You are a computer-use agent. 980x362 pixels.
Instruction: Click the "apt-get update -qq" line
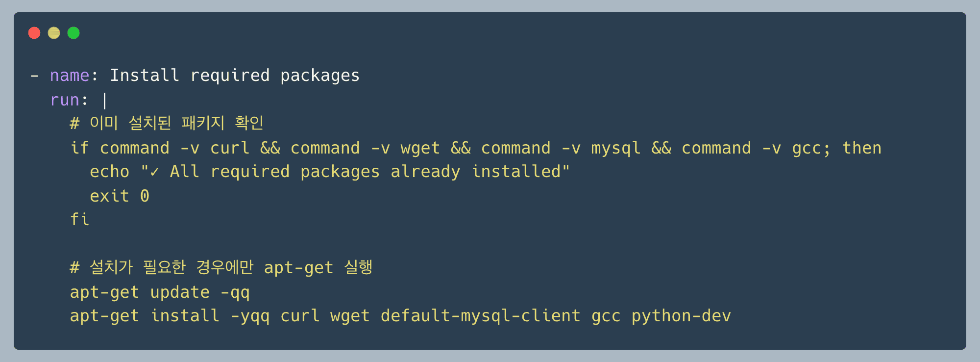click(x=160, y=293)
